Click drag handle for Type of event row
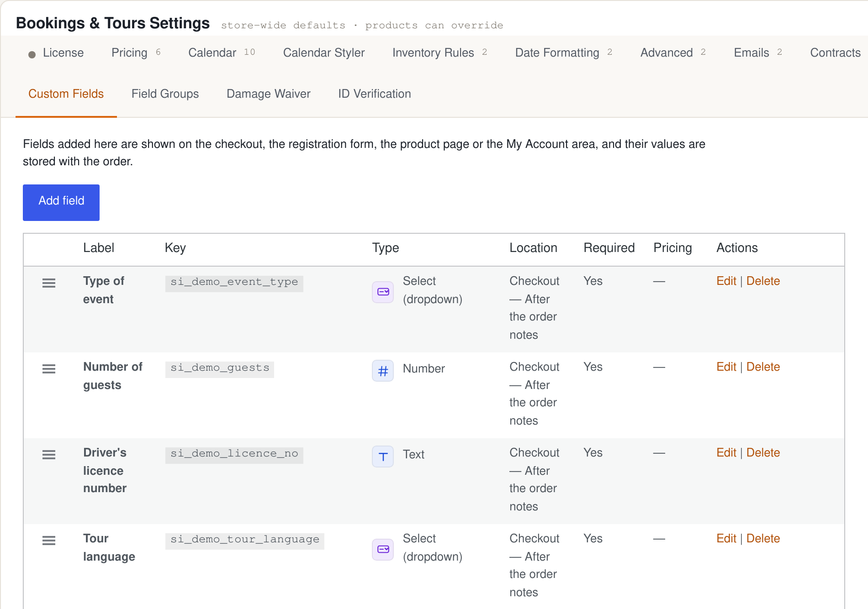Screen dimensions: 868x609 tap(49, 283)
